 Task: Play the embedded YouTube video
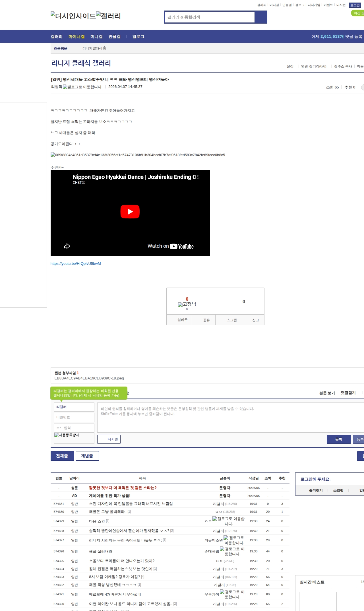click(x=130, y=212)
